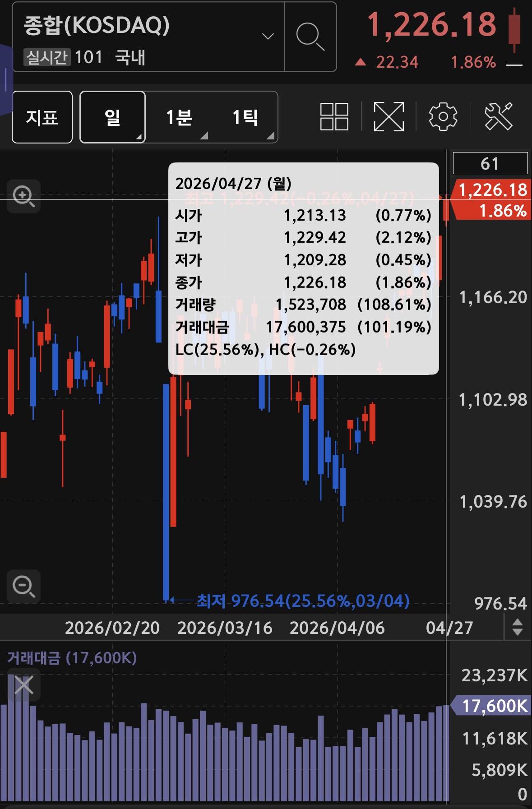
Task: Select the 1틱 tick period tab
Action: (x=245, y=117)
